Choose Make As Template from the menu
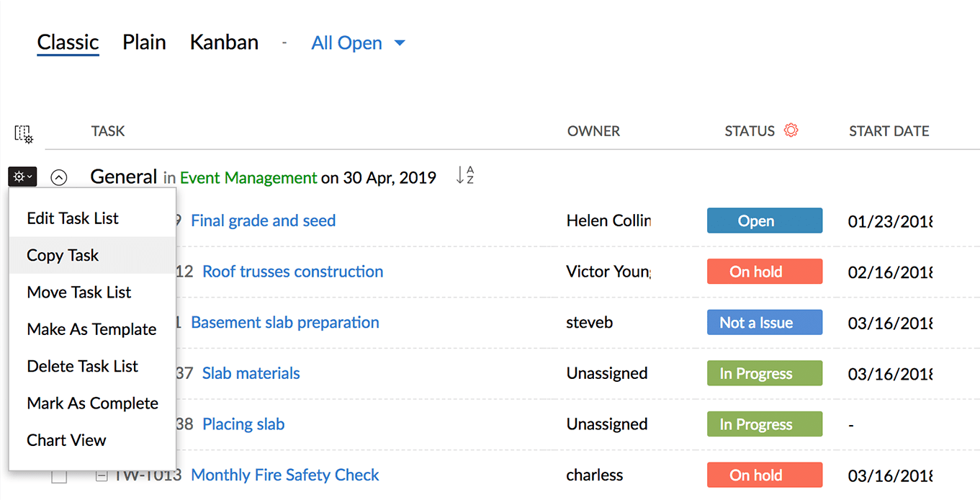The height and width of the screenshot is (500, 980). [92, 329]
